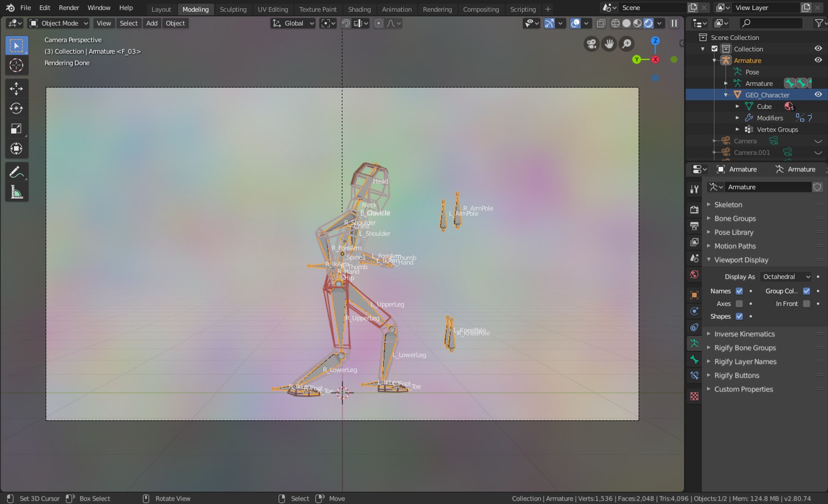Expand the Inverse Kinematics panel

coord(744,334)
